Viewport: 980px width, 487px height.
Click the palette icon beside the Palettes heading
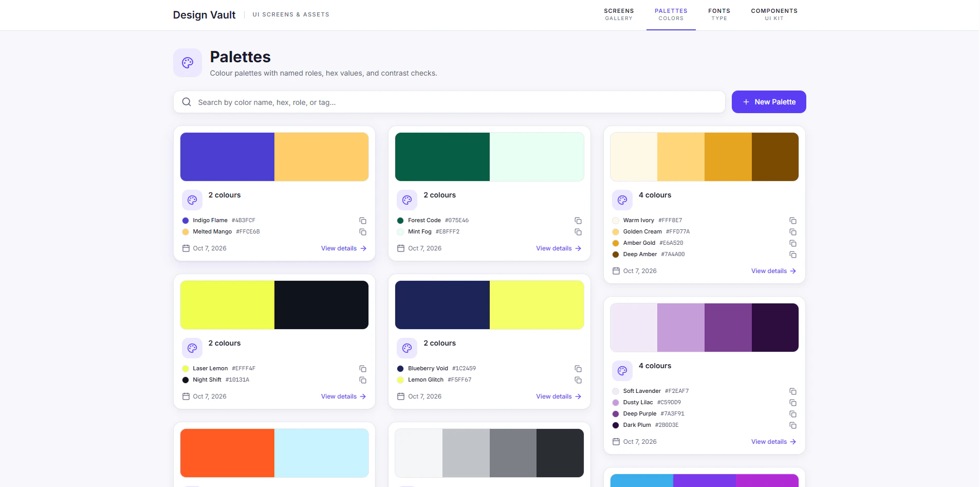[x=188, y=63]
